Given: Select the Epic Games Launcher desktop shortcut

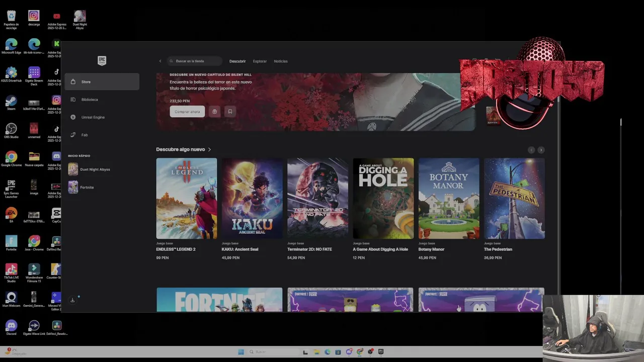Looking at the screenshot, I should click(x=11, y=189).
